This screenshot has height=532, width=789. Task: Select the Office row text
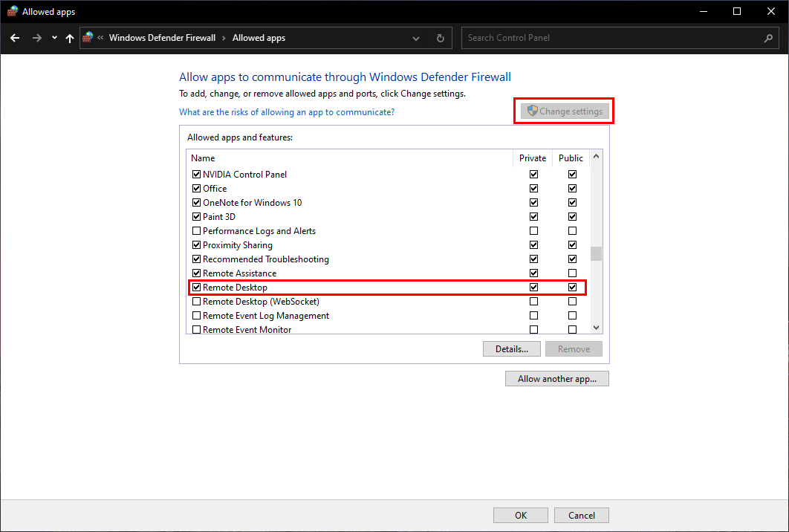pos(215,188)
